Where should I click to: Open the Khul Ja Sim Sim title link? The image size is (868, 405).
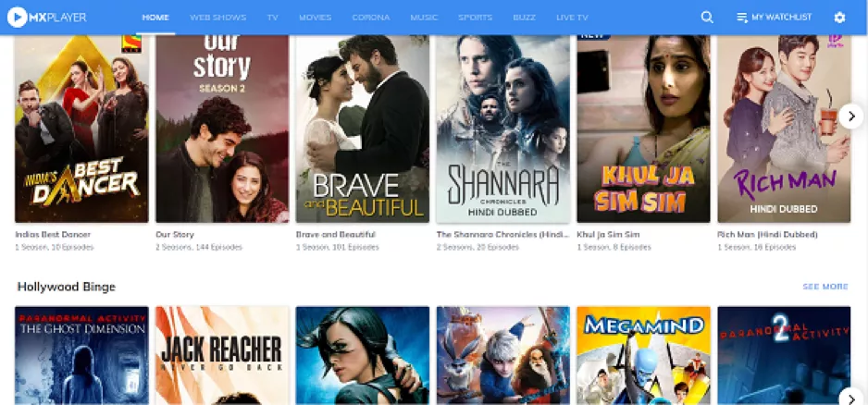click(608, 235)
